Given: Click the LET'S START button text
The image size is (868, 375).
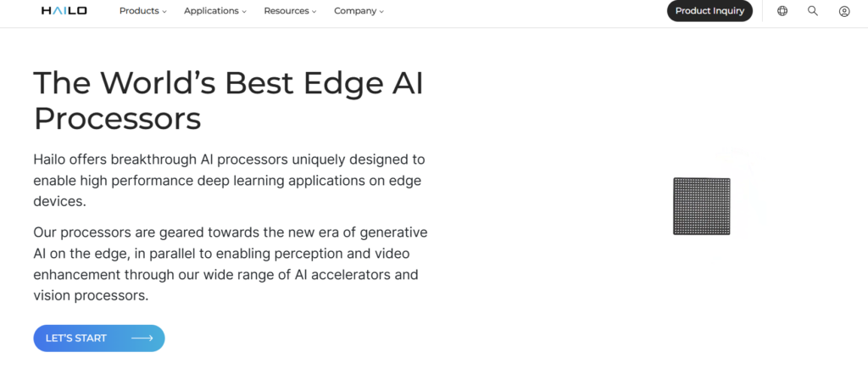Looking at the screenshot, I should pyautogui.click(x=76, y=339).
